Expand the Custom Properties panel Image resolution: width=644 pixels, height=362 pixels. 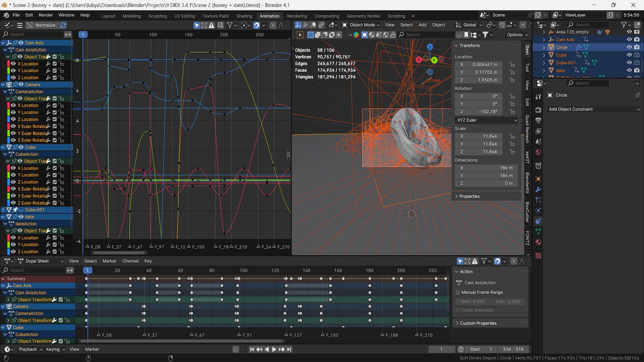pyautogui.click(x=478, y=323)
